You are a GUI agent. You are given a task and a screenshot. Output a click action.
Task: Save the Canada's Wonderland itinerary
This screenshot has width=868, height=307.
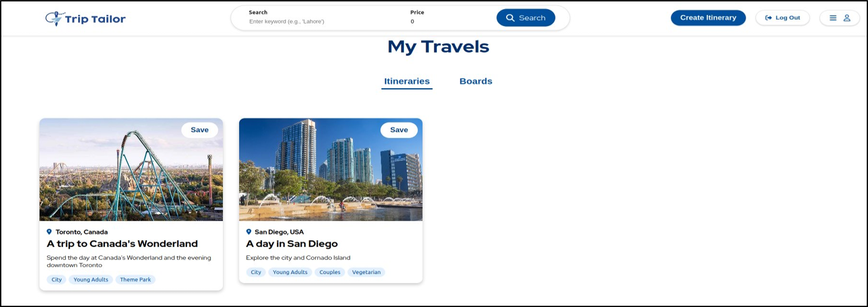(200, 130)
